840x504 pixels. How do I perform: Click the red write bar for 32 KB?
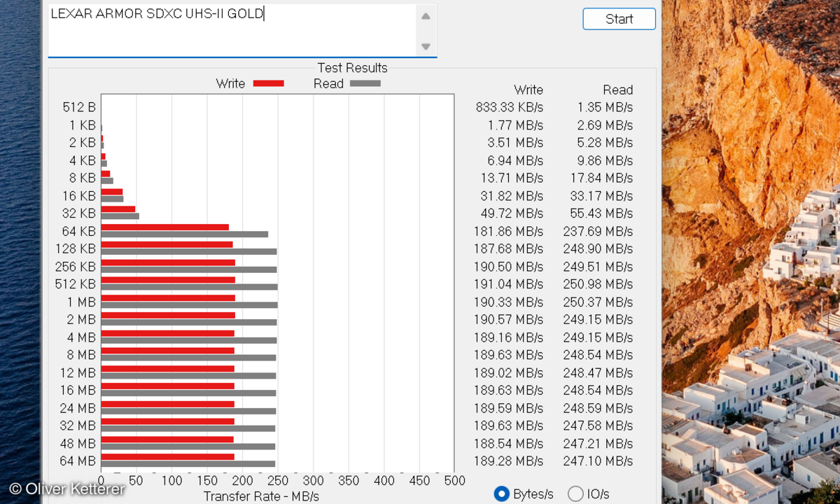(x=118, y=209)
